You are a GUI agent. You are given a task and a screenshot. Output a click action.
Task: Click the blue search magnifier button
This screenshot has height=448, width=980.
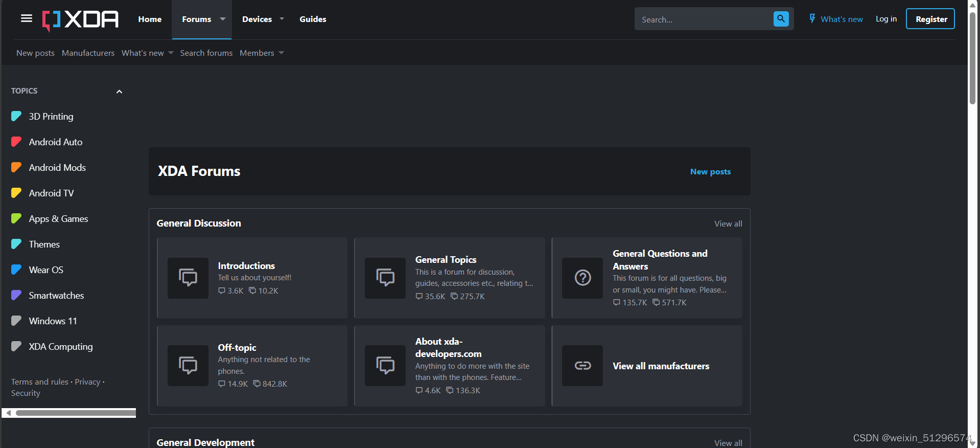[781, 19]
